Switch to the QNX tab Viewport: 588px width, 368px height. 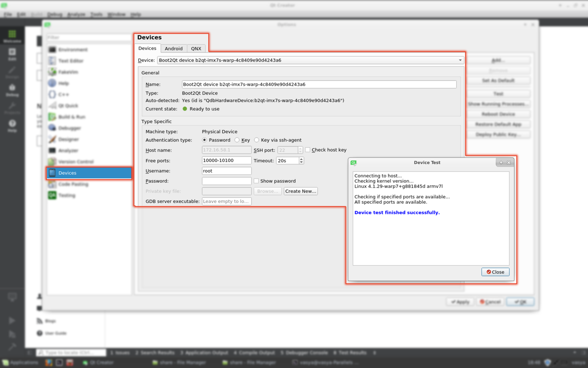(196, 49)
